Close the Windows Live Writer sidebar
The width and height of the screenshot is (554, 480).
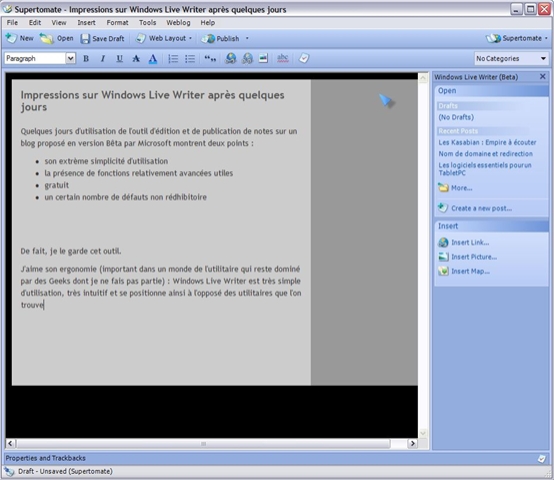point(543,77)
